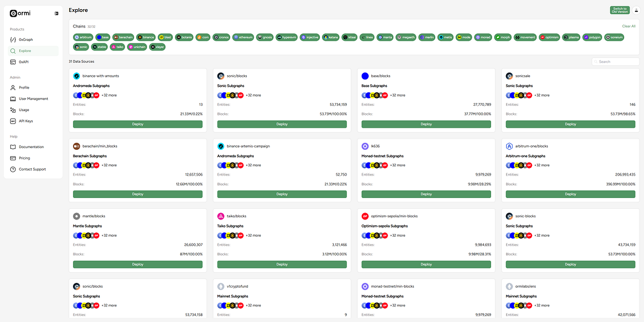Toggle the berachain chain filter chip
Screen dimensions: 644x322
[x=123, y=38]
